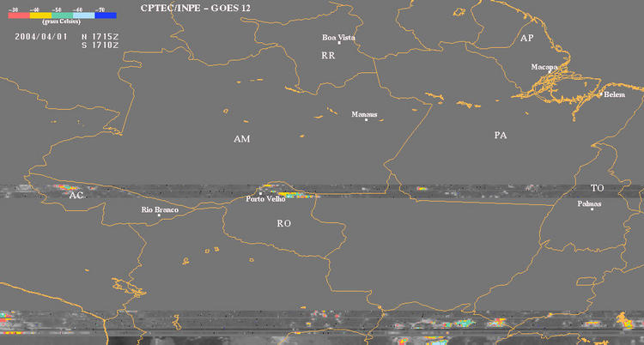Click the 'N 1715Z' timestamp
The width and height of the screenshot is (644, 345).
pyautogui.click(x=100, y=37)
